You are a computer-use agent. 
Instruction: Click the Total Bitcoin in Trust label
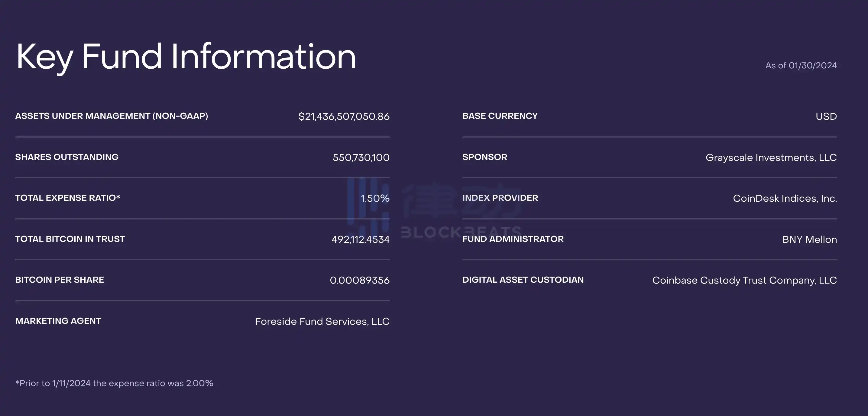tap(70, 239)
